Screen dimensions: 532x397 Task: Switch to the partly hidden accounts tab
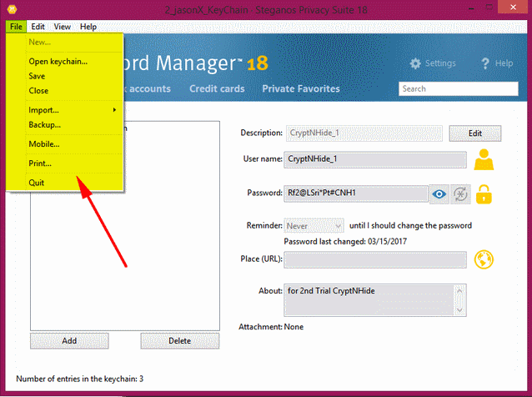148,88
